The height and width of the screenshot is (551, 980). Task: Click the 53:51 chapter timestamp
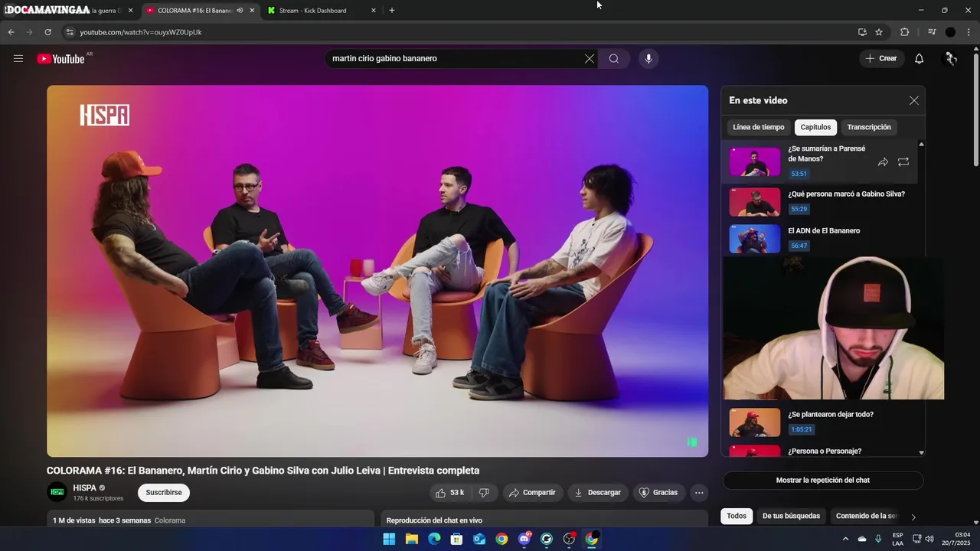coord(799,174)
